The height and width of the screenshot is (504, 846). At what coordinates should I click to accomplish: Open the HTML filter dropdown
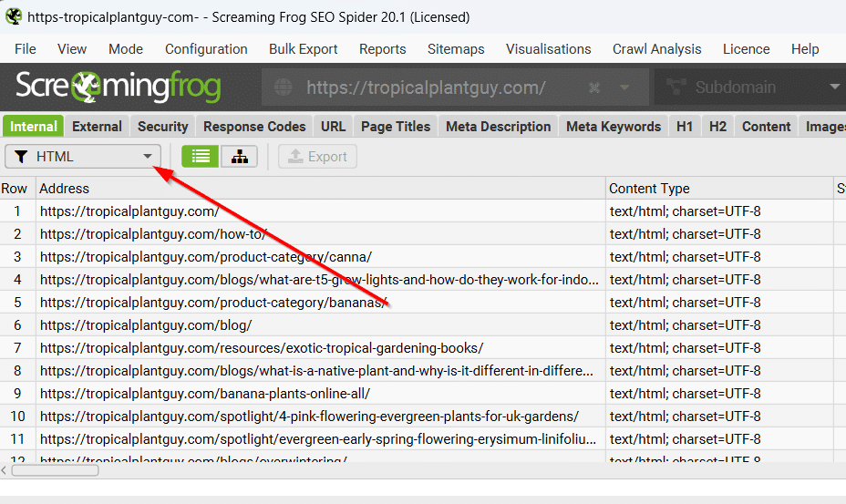(83, 157)
